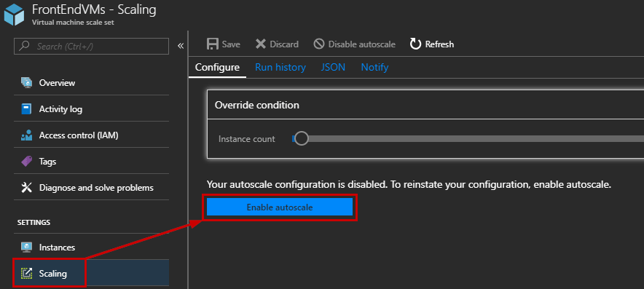The image size is (644, 289).
Task: Click the Overview monitor icon
Action: [x=26, y=82]
